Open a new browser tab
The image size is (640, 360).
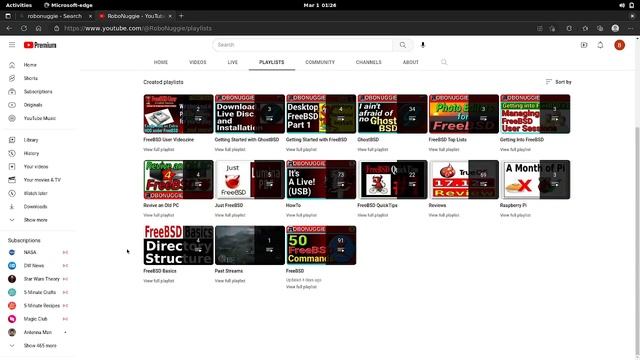181,16
